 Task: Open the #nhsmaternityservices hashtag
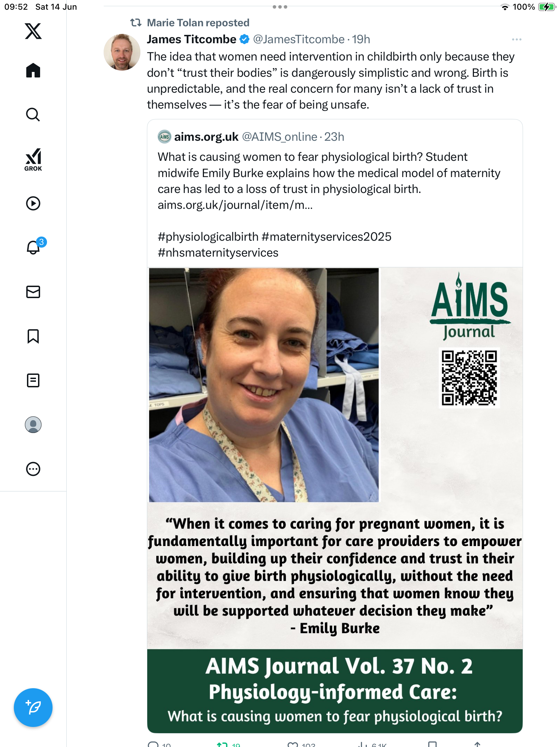coord(218,253)
